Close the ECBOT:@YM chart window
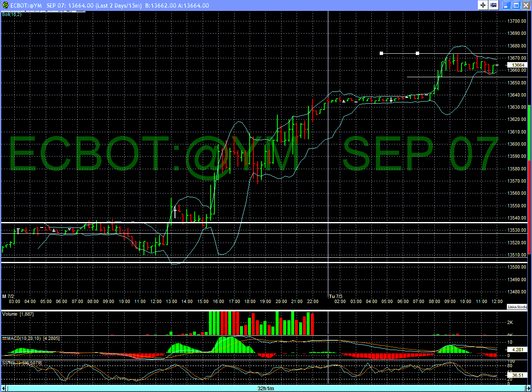The width and height of the screenshot is (532, 392). 526,5
